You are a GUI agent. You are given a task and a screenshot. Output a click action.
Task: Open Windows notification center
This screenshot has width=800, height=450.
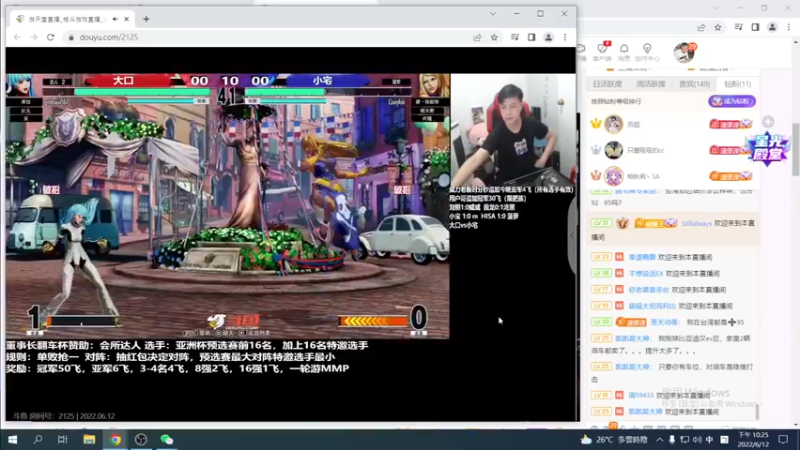783,439
